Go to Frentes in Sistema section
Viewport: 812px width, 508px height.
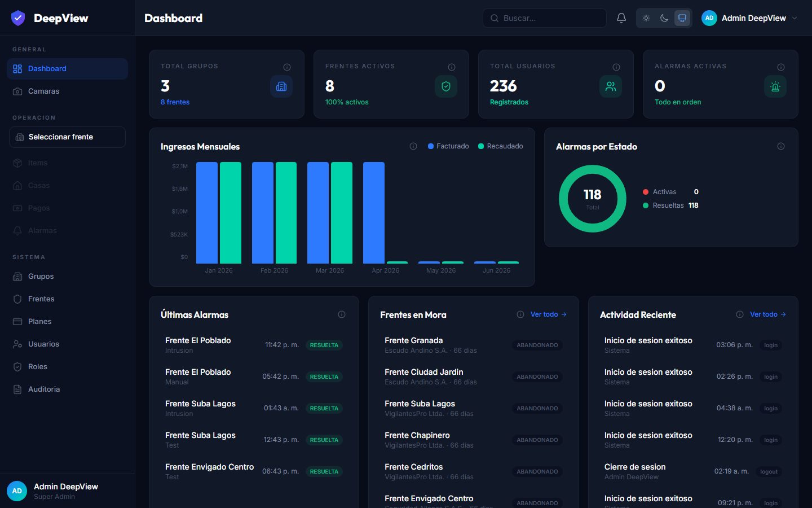tap(67, 299)
